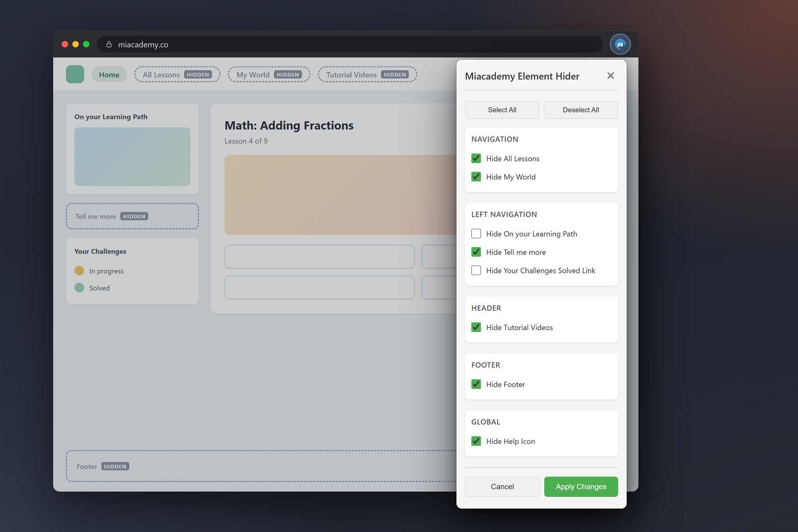Uncheck Hide All Lessons checkbox
Viewport: 798px width, 532px height.
pos(476,158)
